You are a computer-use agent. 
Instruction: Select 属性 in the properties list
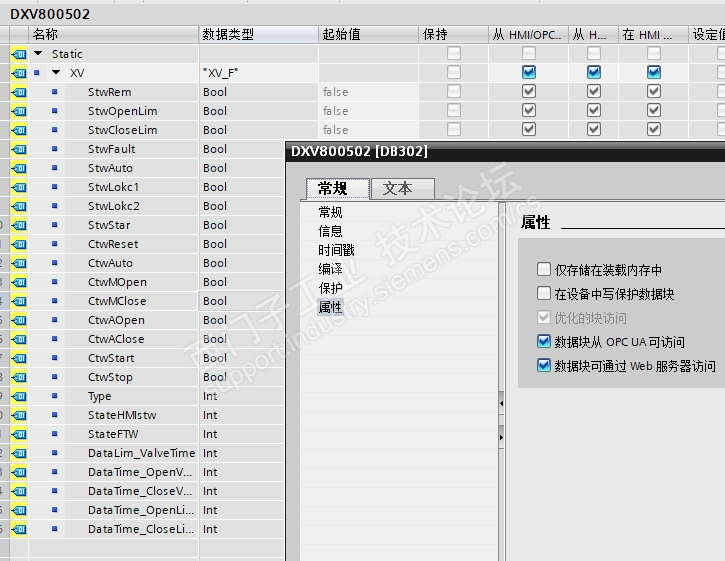pos(330,307)
